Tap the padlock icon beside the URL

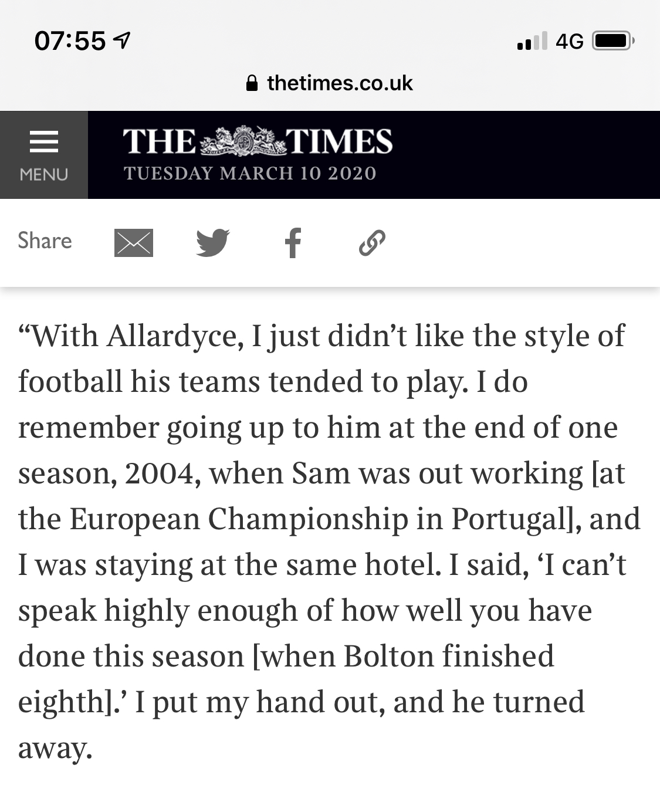(x=252, y=83)
